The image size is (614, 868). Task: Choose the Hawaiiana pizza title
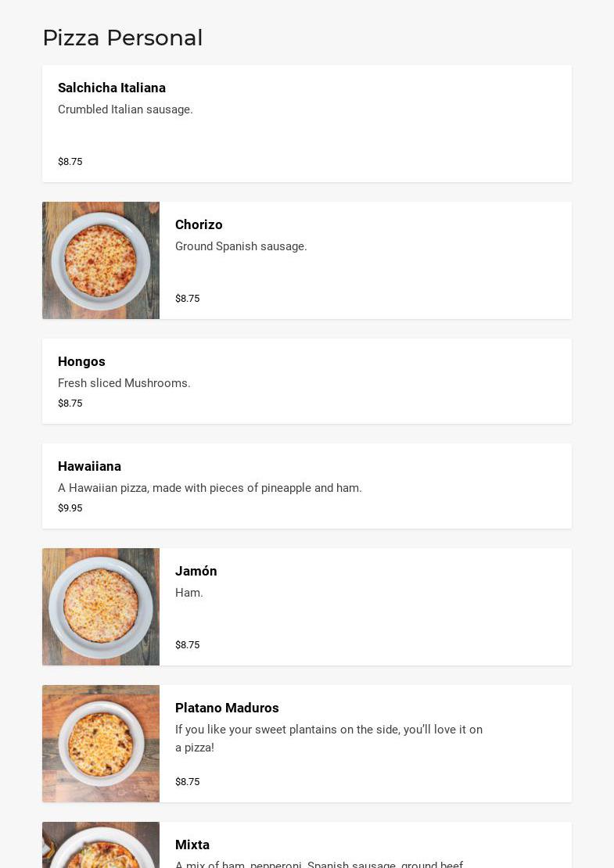pyautogui.click(x=89, y=467)
